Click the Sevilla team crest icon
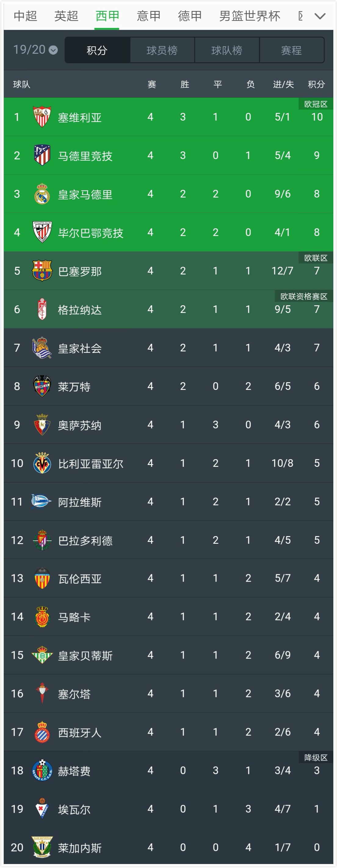This screenshot has width=337, height=868. pos(42,117)
